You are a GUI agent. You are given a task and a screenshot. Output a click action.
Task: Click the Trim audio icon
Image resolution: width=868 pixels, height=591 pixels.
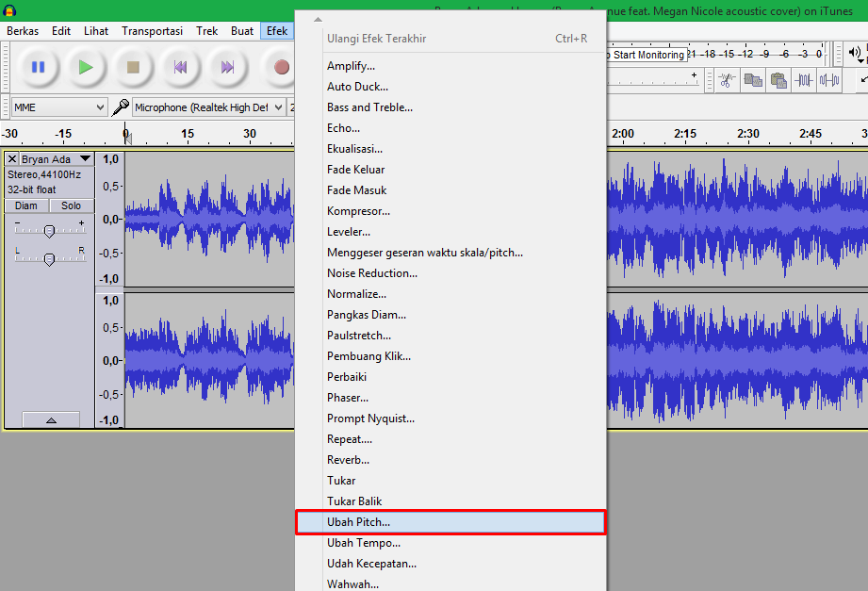(804, 80)
